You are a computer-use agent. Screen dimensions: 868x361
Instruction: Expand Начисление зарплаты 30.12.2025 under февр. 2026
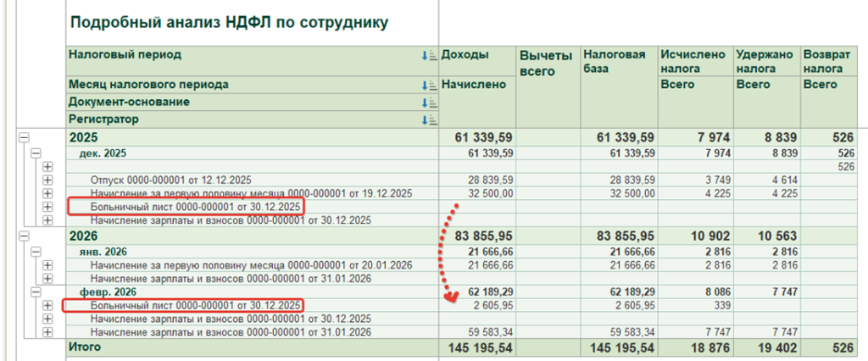pos(47,319)
